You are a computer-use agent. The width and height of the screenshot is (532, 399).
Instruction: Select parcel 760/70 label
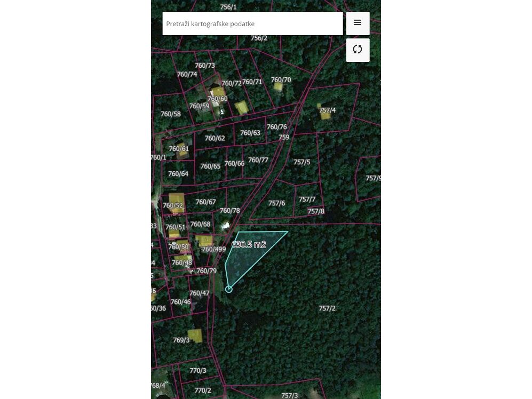tap(281, 79)
